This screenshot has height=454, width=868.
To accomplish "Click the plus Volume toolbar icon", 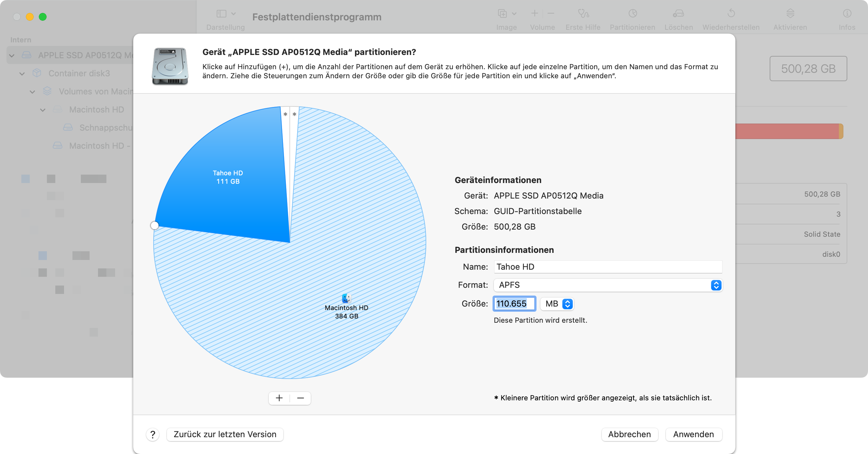I will click(x=535, y=14).
